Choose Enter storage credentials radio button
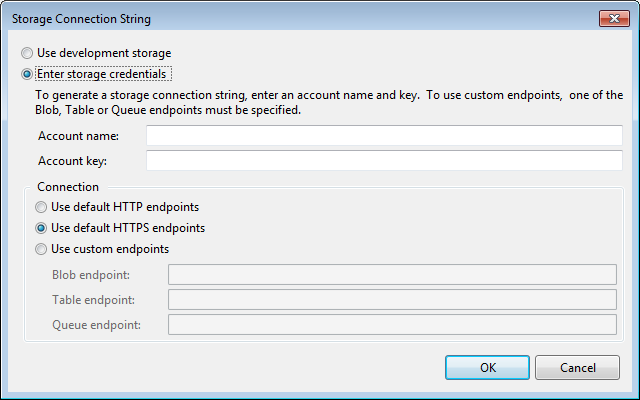Screen dimensions: 640x400 pos(27,74)
